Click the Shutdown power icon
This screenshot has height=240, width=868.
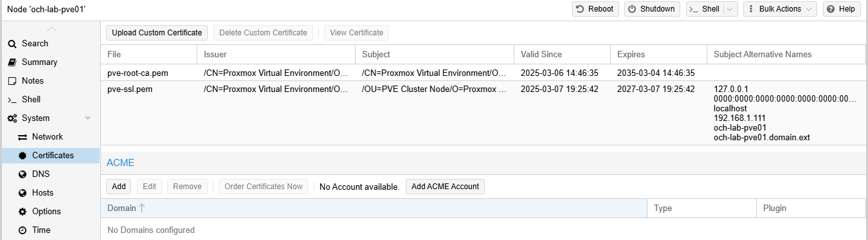(x=632, y=9)
